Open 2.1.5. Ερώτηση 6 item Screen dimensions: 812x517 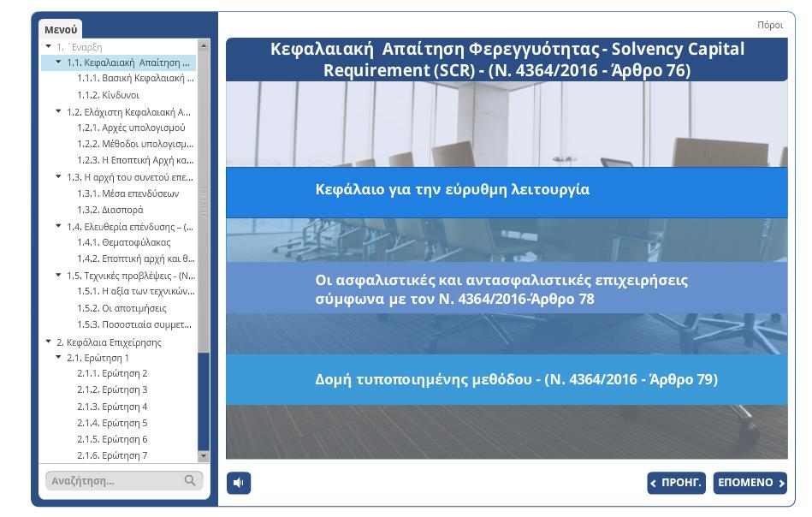point(112,439)
